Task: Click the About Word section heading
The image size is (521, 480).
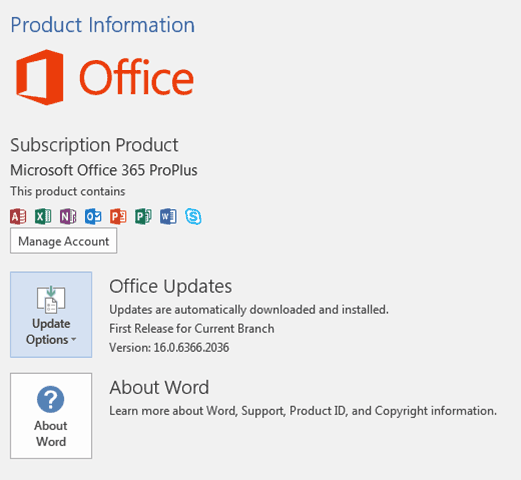Action: (x=159, y=387)
